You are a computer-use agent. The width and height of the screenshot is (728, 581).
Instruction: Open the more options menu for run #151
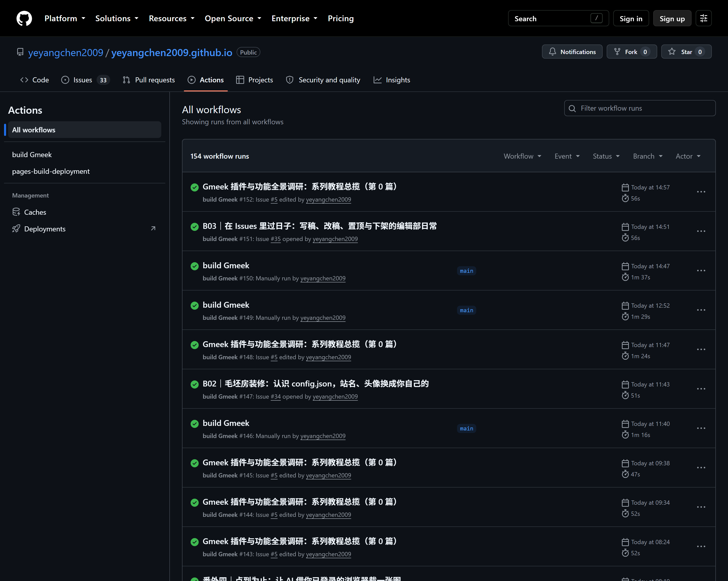[x=701, y=231]
